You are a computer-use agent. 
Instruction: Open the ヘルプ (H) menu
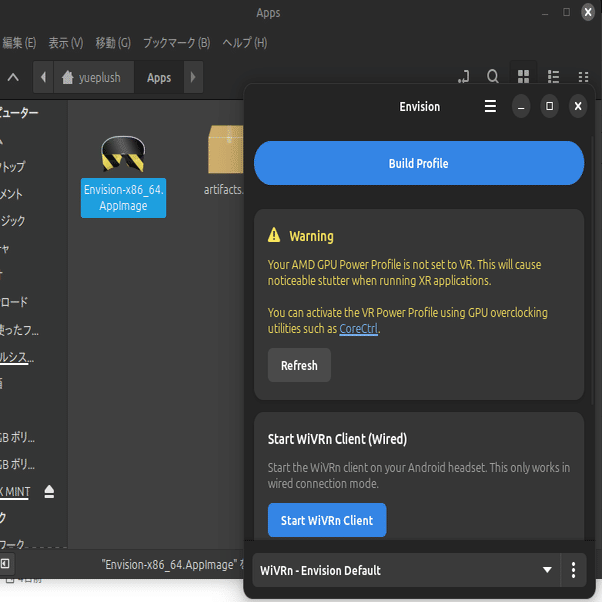tap(245, 43)
